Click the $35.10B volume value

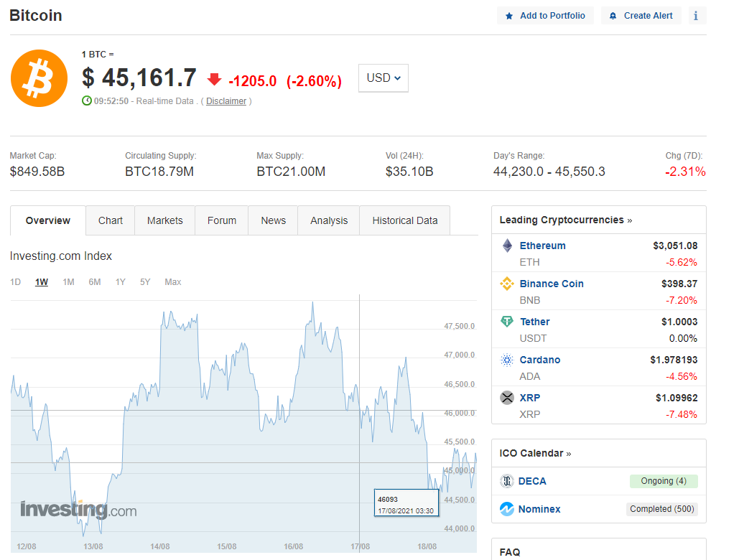(409, 172)
